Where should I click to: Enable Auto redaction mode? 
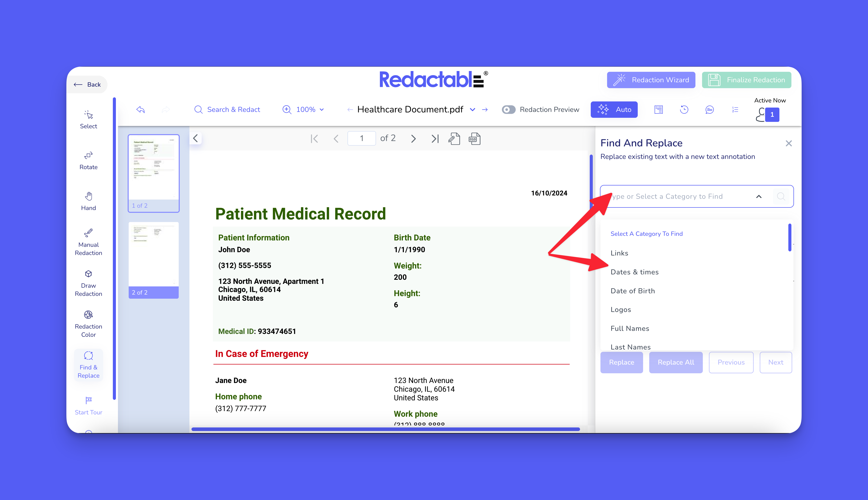tap(614, 110)
